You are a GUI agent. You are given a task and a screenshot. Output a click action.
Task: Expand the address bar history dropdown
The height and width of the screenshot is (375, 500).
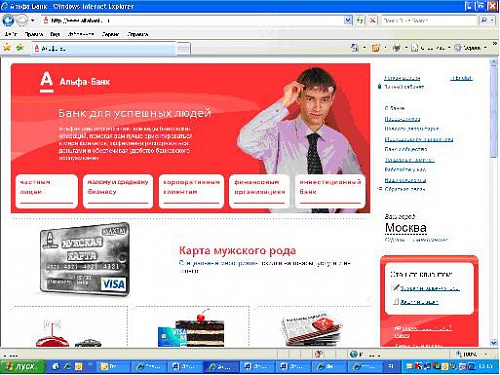348,21
